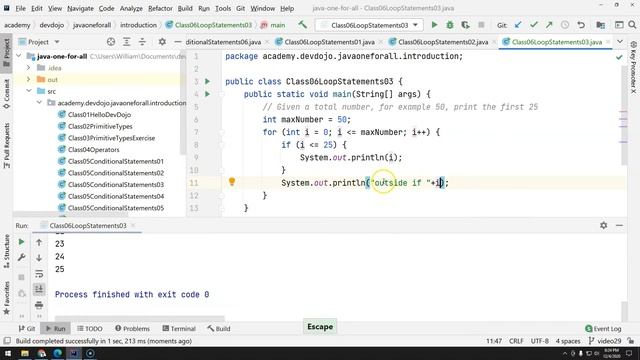This screenshot has height=360, width=640.
Task: Expand the .idea folder
Action: tap(29, 68)
